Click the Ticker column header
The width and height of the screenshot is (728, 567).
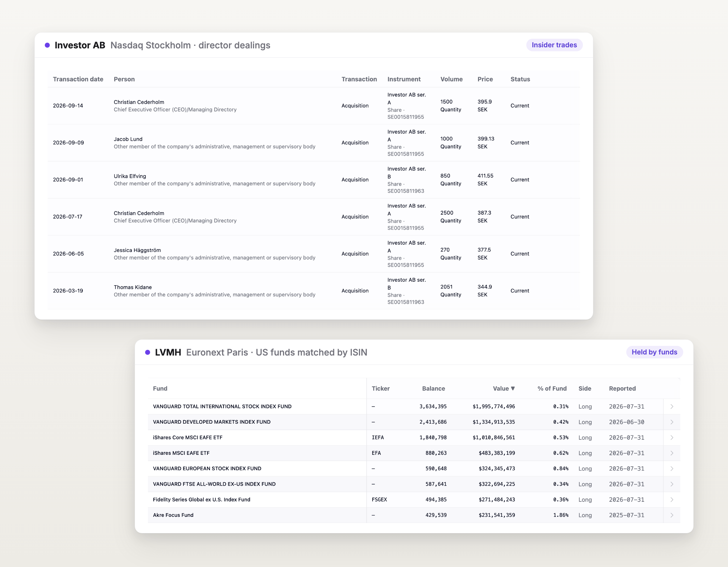[380, 389]
